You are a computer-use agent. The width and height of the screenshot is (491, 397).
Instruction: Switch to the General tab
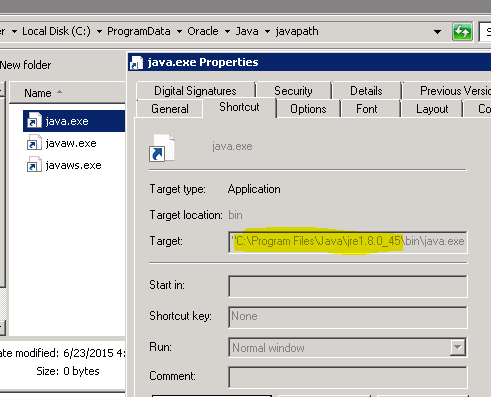point(170,109)
